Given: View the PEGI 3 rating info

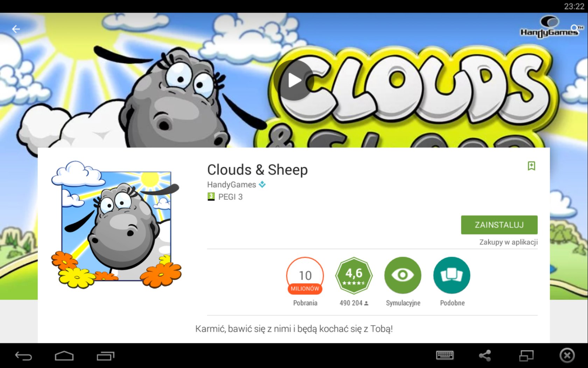Looking at the screenshot, I should (x=225, y=197).
